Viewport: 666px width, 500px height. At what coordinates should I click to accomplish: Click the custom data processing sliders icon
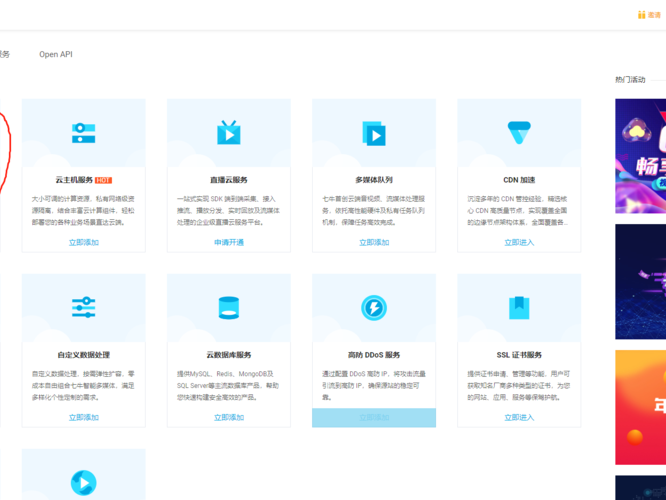(83, 307)
